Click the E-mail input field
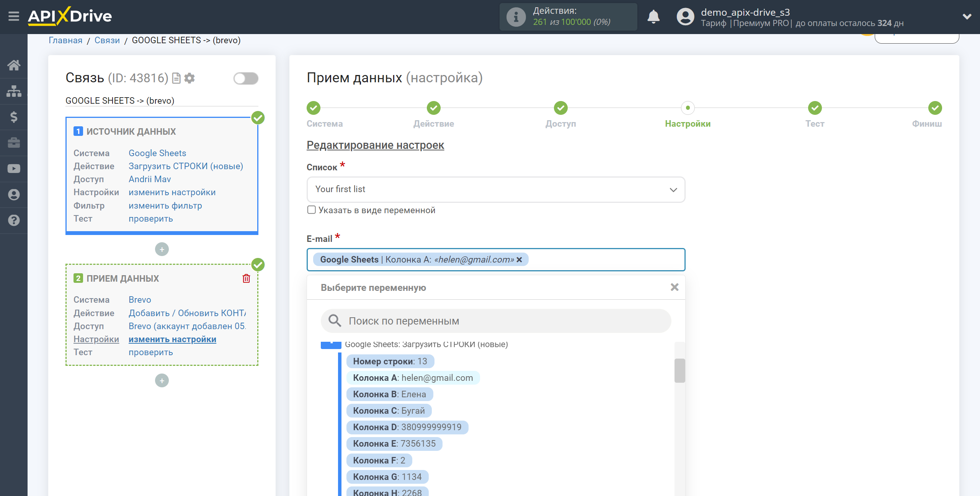 coord(496,259)
